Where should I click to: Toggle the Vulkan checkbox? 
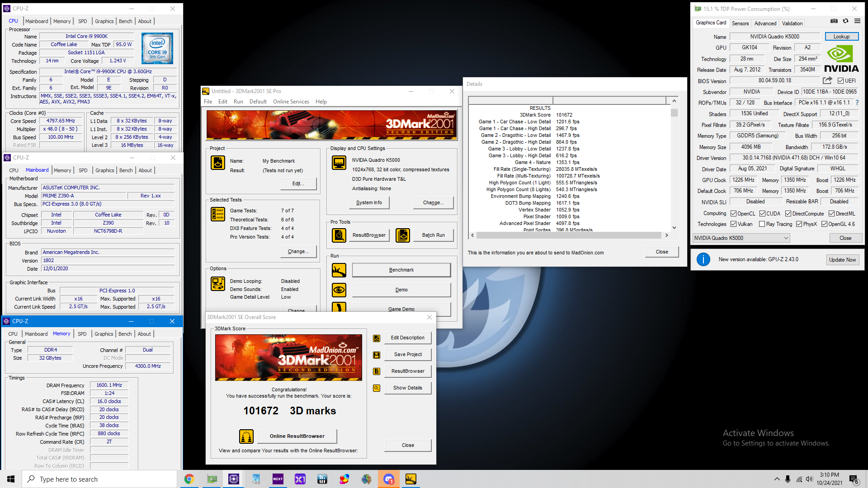pyautogui.click(x=734, y=224)
